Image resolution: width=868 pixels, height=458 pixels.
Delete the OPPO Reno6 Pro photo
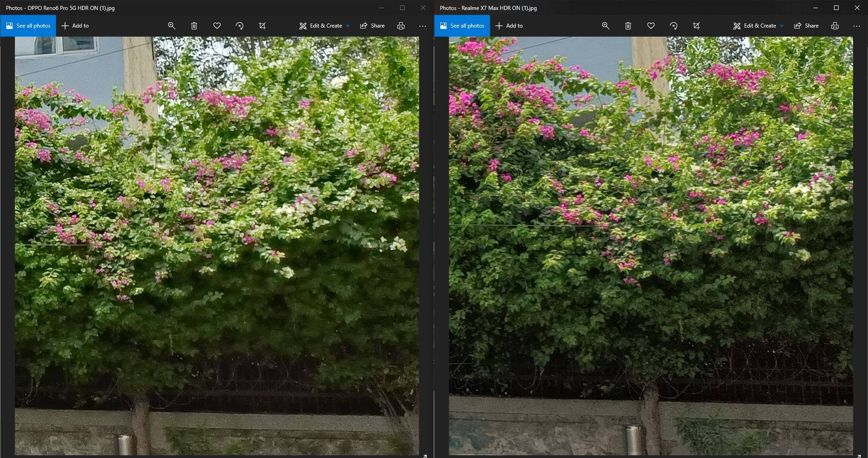[x=194, y=26]
